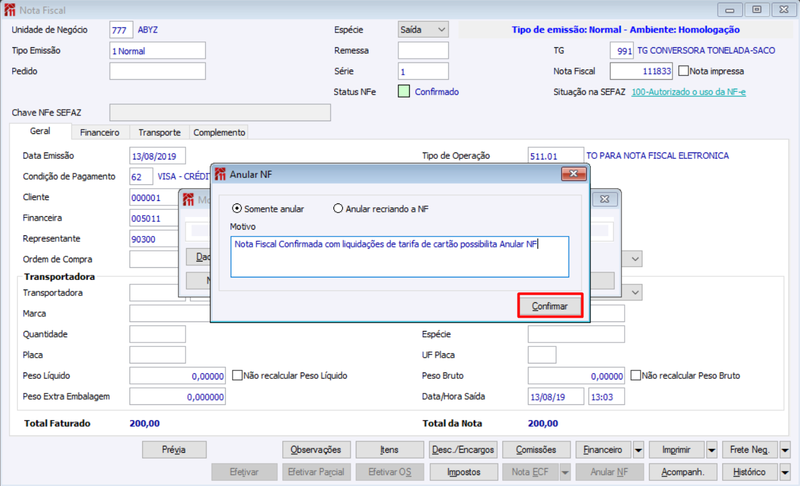Click the Condição de Pagamento 62 field
800x486 pixels.
point(141,176)
